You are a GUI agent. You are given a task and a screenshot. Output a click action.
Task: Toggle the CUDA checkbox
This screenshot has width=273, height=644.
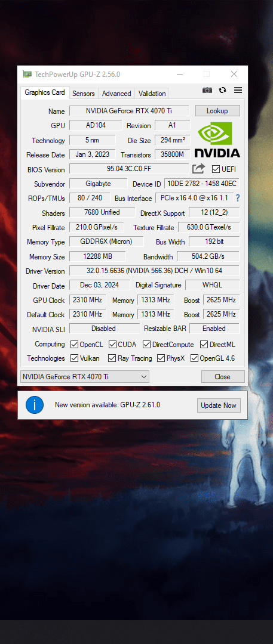coord(112,344)
